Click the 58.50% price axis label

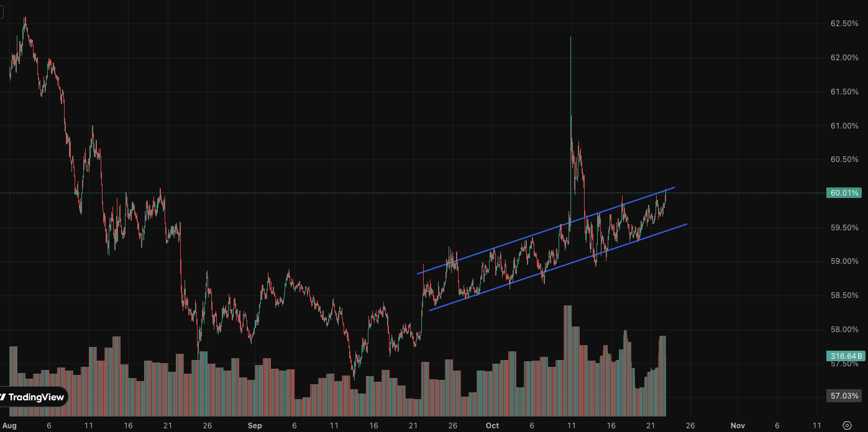844,295
